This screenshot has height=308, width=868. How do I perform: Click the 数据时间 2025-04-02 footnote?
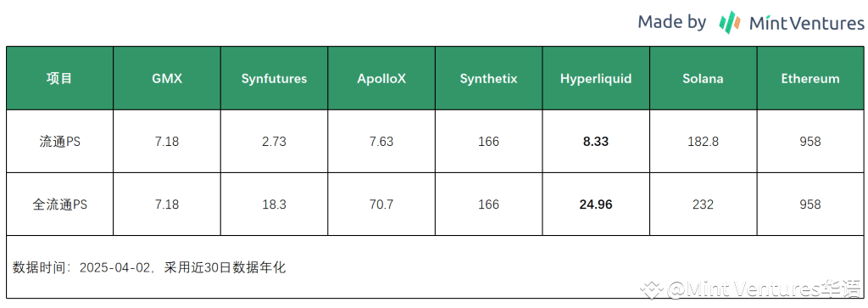149,267
